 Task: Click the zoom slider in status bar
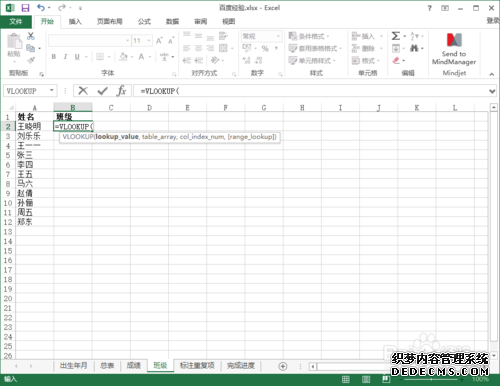tap(432, 379)
